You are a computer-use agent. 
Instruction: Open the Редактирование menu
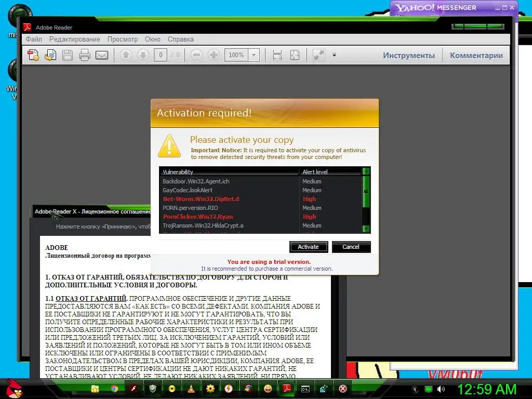click(x=75, y=39)
